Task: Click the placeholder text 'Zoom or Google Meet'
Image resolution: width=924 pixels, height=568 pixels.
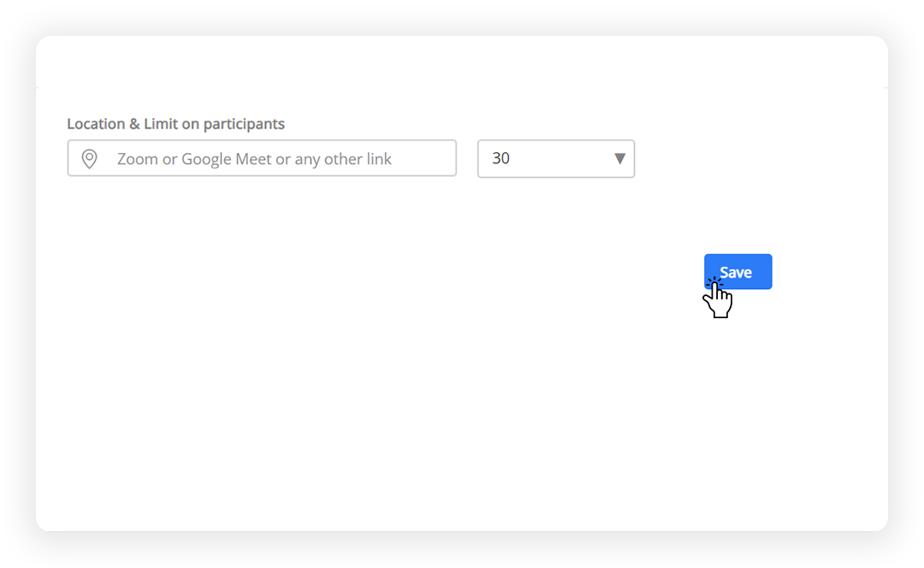Action: (x=194, y=159)
